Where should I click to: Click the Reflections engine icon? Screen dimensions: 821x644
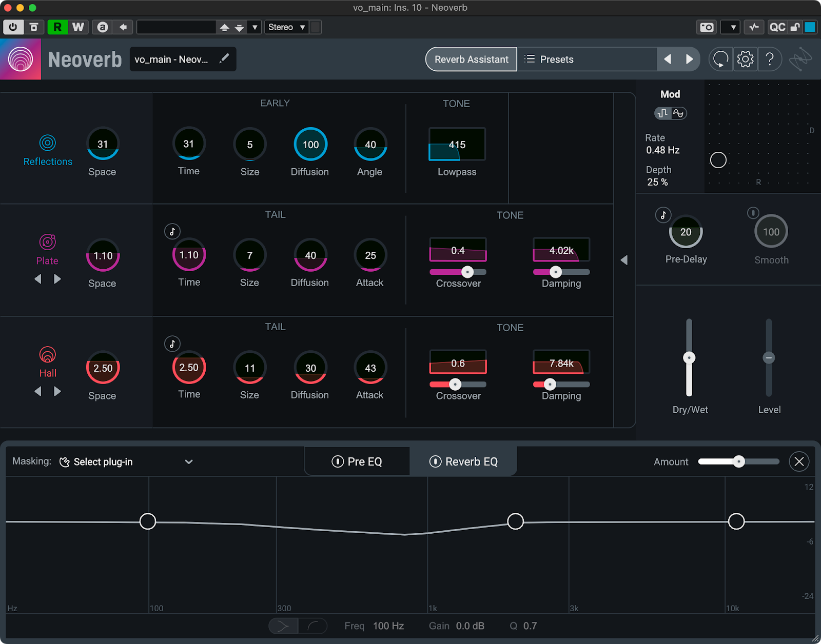coord(47,143)
